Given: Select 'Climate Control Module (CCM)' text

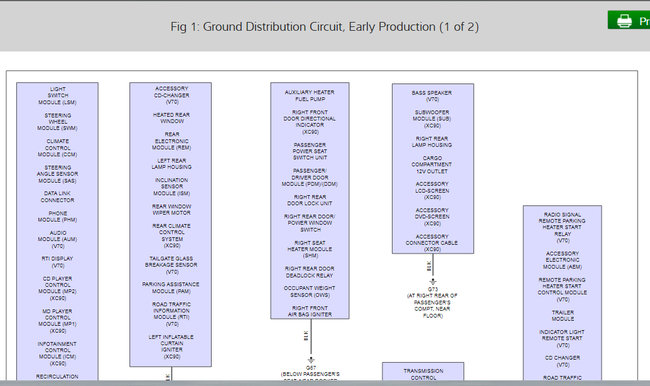Looking at the screenshot, I should [57, 148].
